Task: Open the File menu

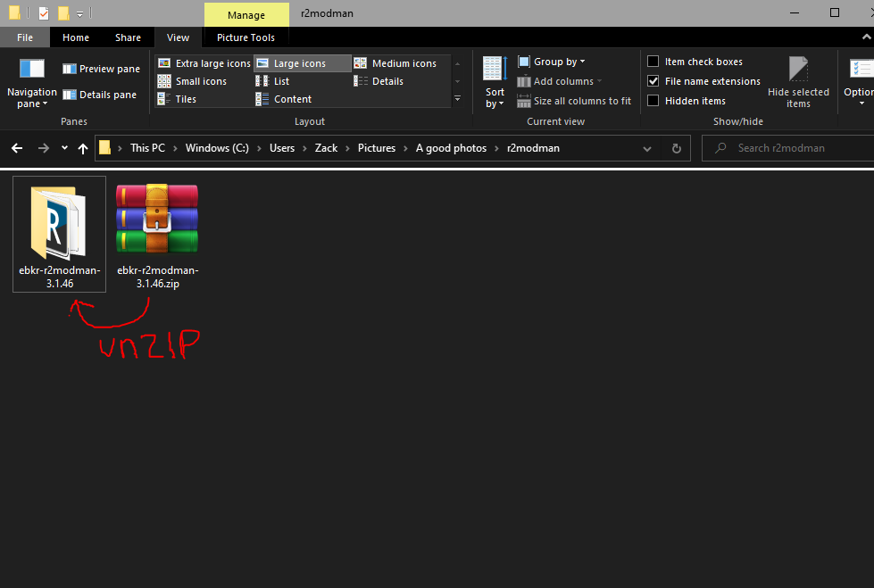Action: pyautogui.click(x=24, y=37)
